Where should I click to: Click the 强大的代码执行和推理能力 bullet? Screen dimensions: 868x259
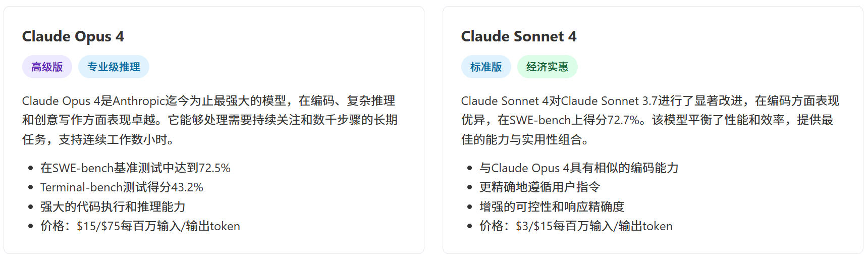pyautogui.click(x=113, y=206)
